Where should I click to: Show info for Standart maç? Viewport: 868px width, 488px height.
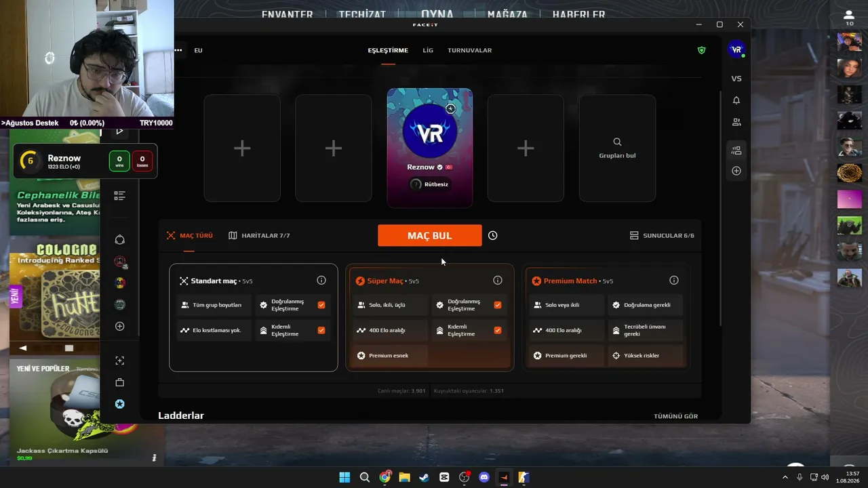click(x=321, y=281)
